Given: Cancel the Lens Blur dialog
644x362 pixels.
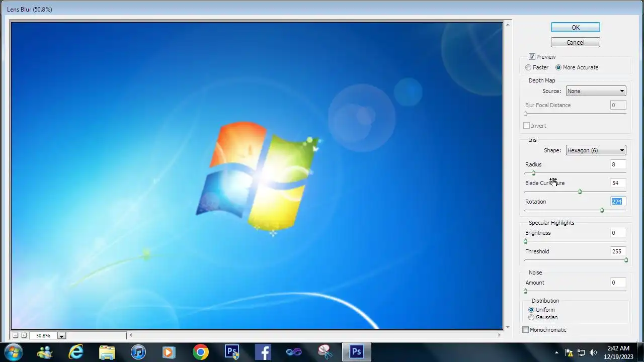Looking at the screenshot, I should click(x=575, y=43).
